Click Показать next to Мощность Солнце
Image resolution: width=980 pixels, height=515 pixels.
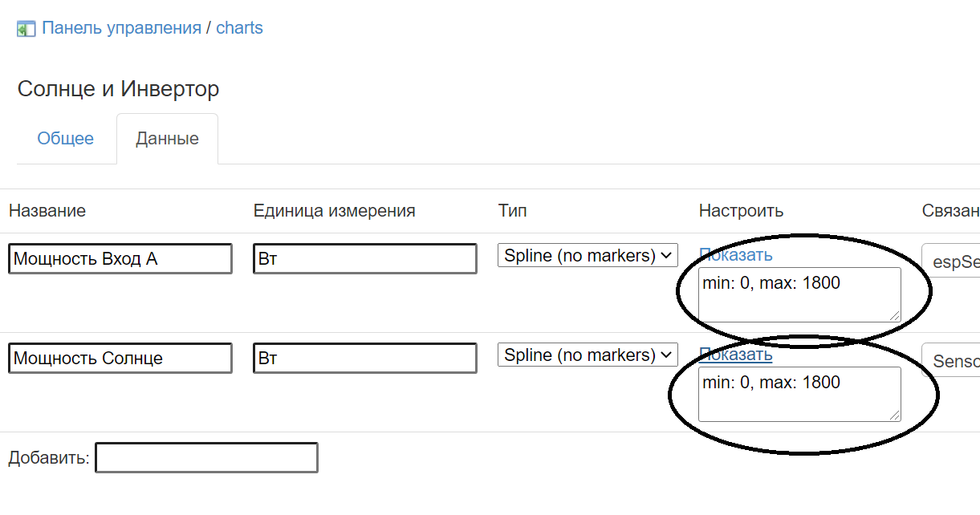[x=736, y=354]
